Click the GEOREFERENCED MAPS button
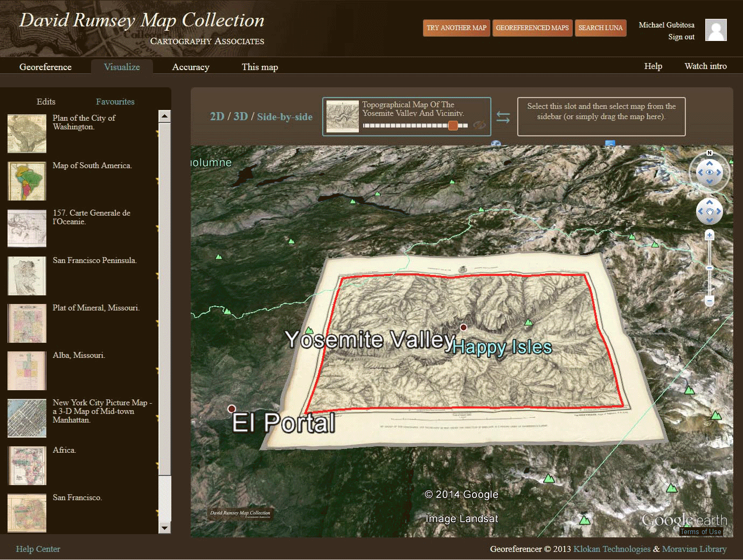 tap(532, 27)
